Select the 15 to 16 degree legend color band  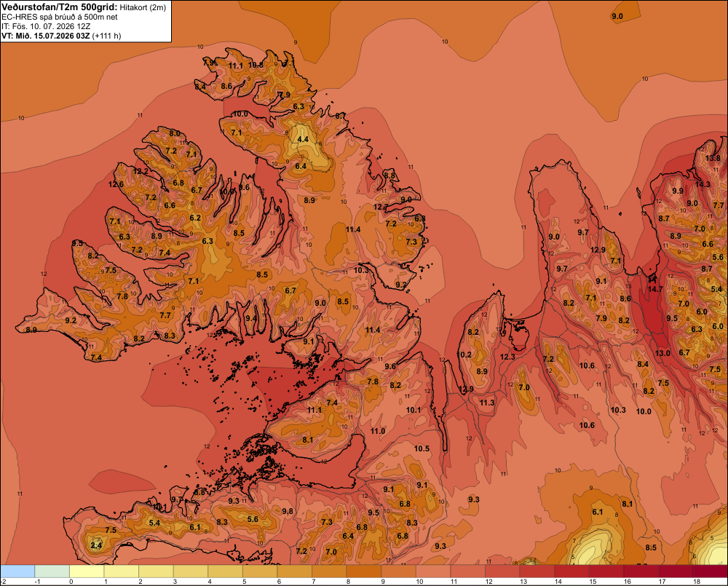(606, 571)
